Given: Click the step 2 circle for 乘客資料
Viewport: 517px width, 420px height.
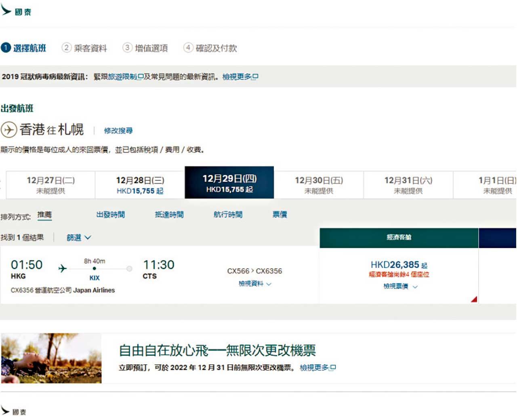Looking at the screenshot, I should click(66, 48).
